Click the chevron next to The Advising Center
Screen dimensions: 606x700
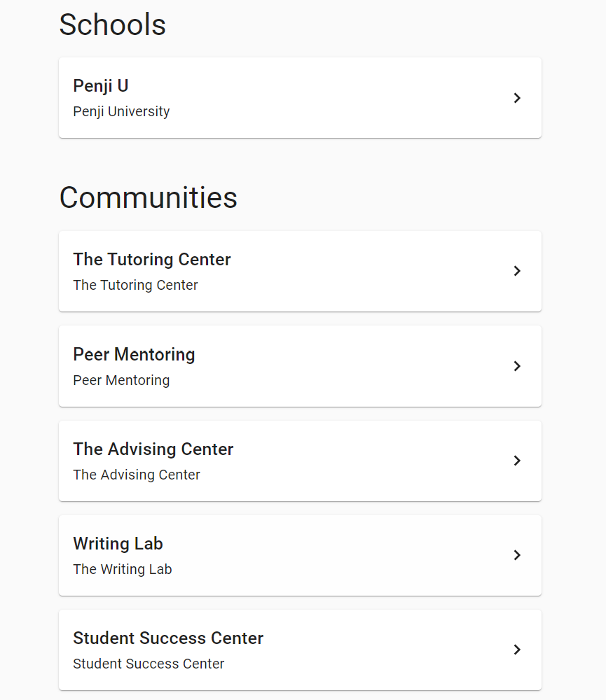coord(517,461)
